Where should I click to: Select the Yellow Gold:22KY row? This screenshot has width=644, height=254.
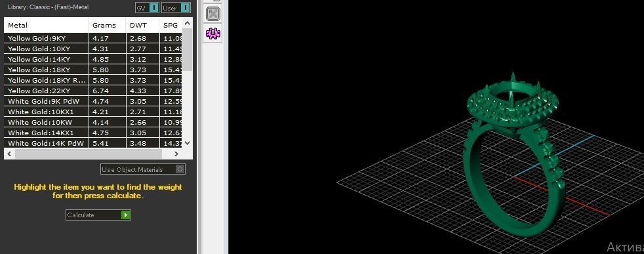[x=93, y=91]
